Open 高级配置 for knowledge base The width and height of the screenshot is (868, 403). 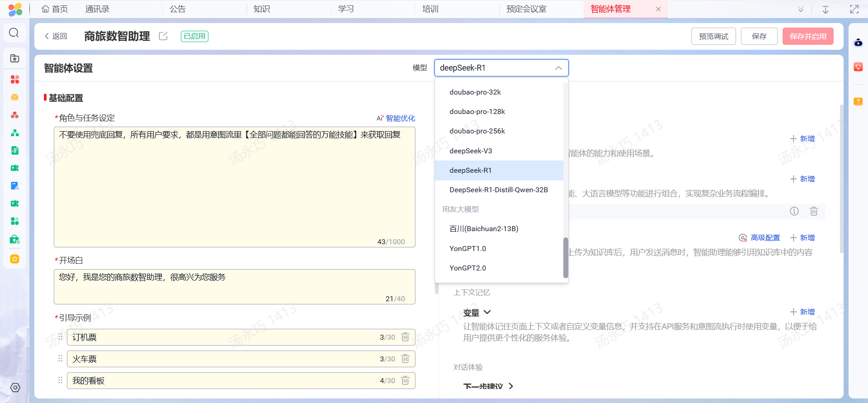(x=759, y=237)
